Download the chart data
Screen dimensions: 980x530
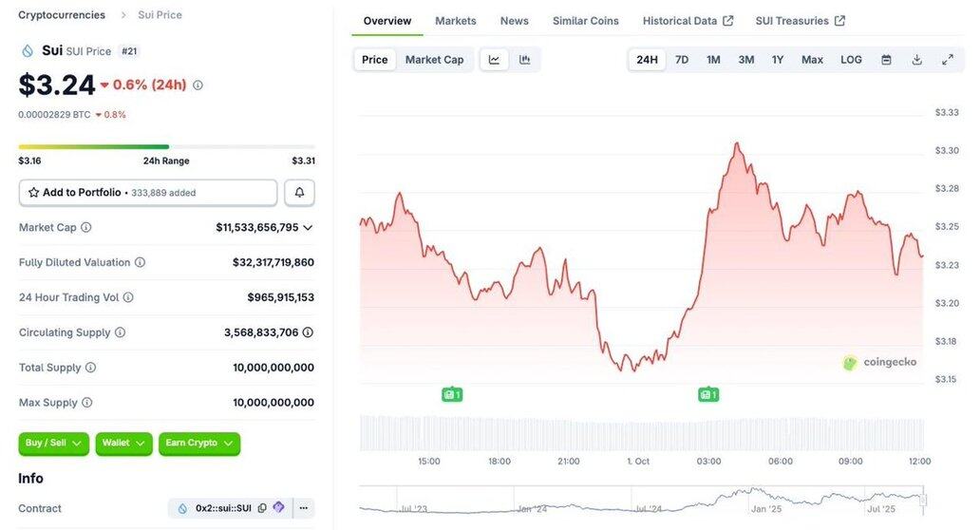point(916,60)
